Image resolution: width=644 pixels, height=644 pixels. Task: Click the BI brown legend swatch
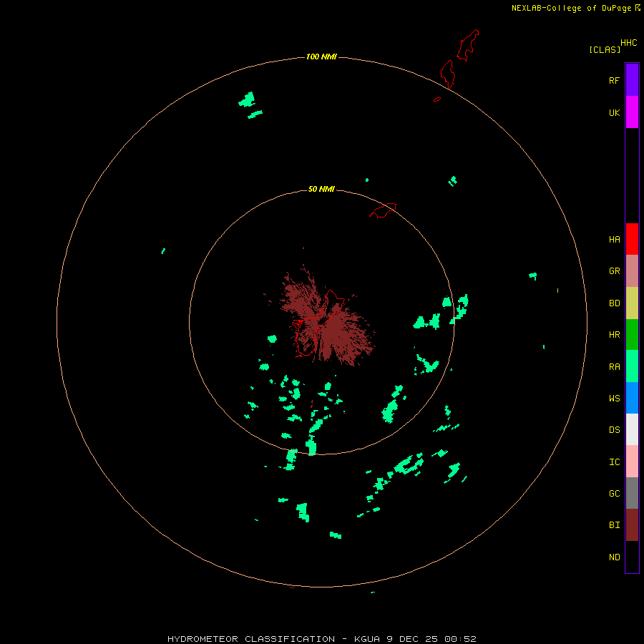click(632, 525)
